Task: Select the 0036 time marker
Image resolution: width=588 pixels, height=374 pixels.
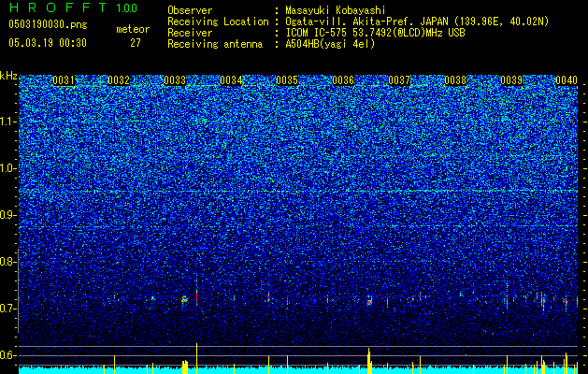Action: click(343, 80)
